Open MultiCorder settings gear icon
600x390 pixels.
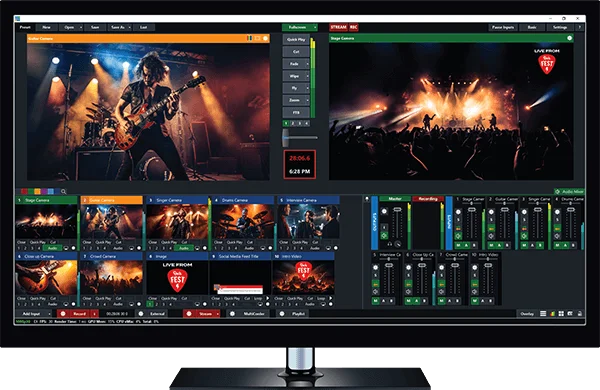pos(232,313)
